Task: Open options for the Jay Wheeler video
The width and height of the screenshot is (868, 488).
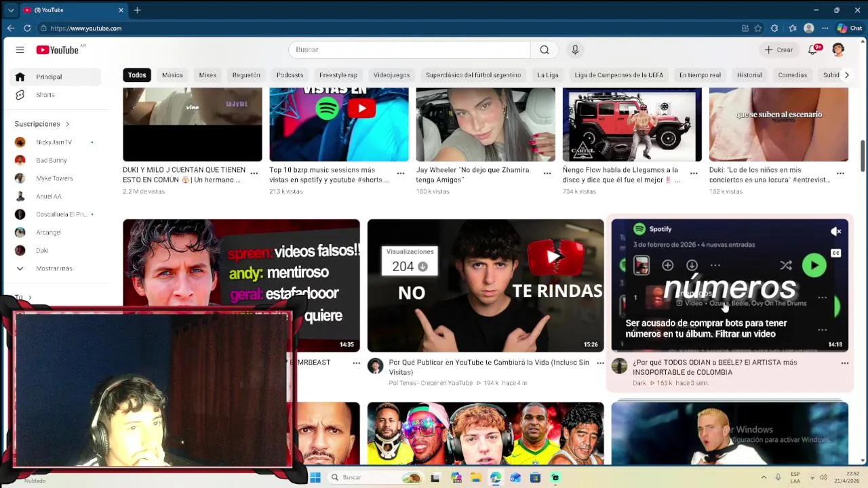Action: 547,174
